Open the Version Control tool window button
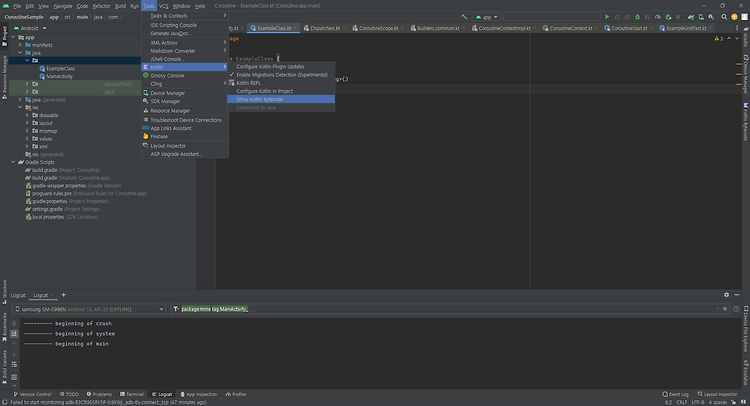 click(x=32, y=394)
